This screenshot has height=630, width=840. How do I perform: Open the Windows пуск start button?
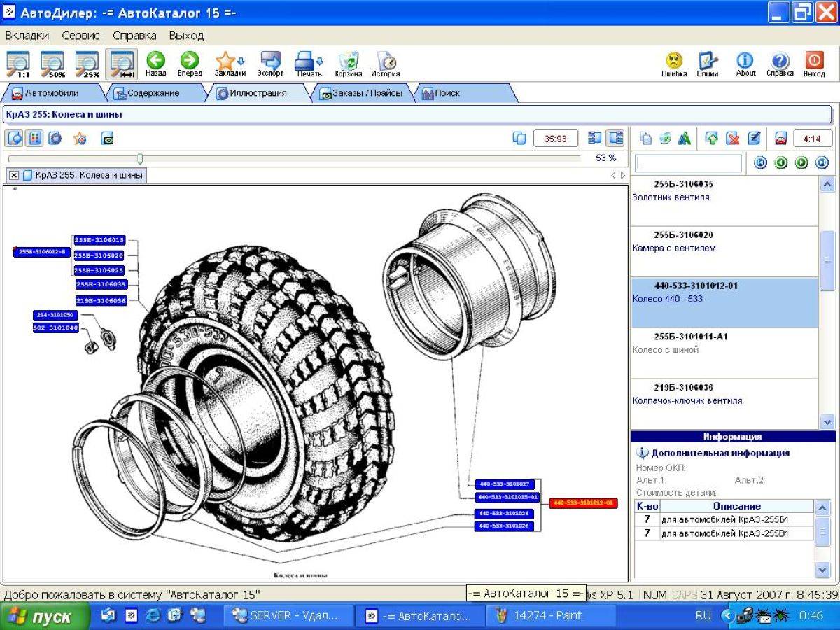pyautogui.click(x=44, y=617)
